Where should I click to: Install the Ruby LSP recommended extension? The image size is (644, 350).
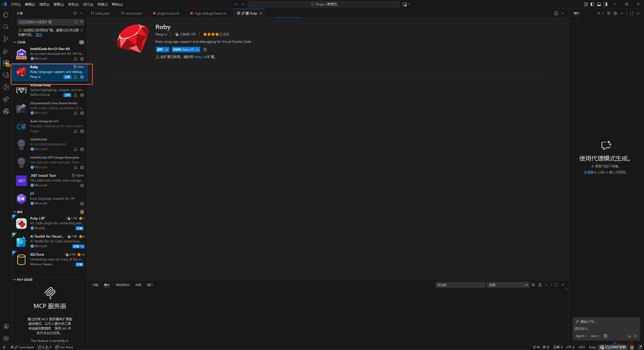point(79,228)
